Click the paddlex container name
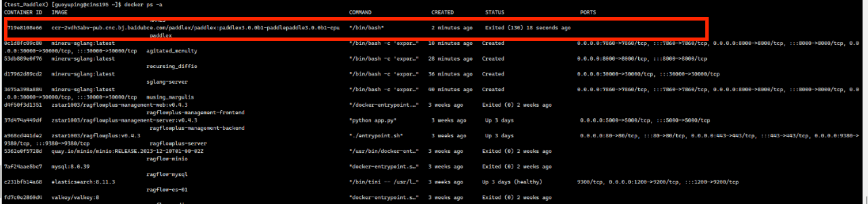The width and height of the screenshot is (868, 204). 161,35
